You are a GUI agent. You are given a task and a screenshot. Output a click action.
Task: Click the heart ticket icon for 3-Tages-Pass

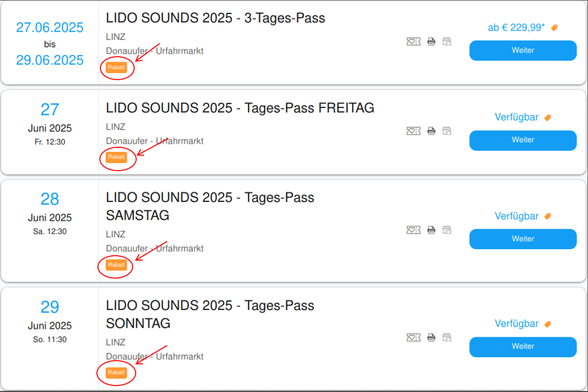(413, 41)
